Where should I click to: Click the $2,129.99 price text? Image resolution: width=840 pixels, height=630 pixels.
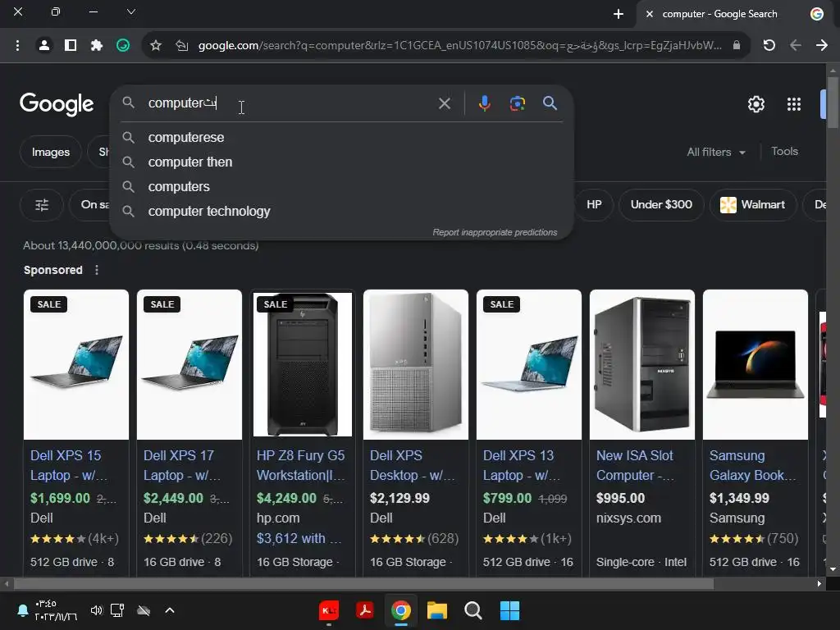399,498
